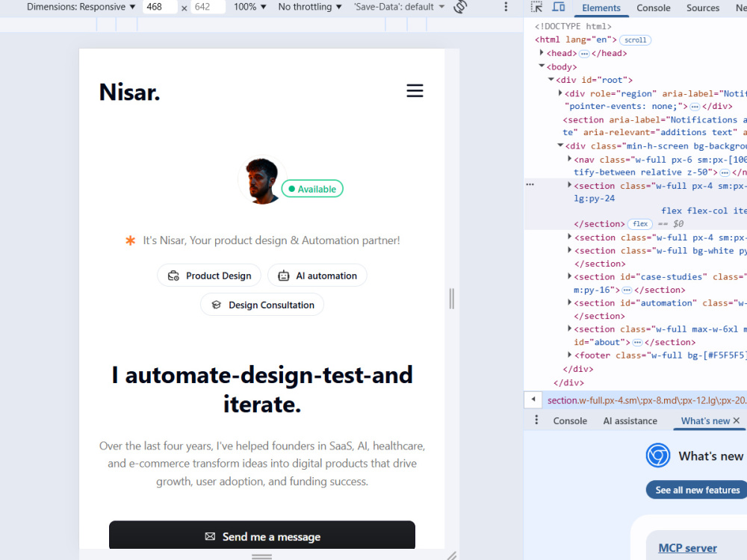
Task: Activate the inspect element picker icon
Action: coord(536,7)
